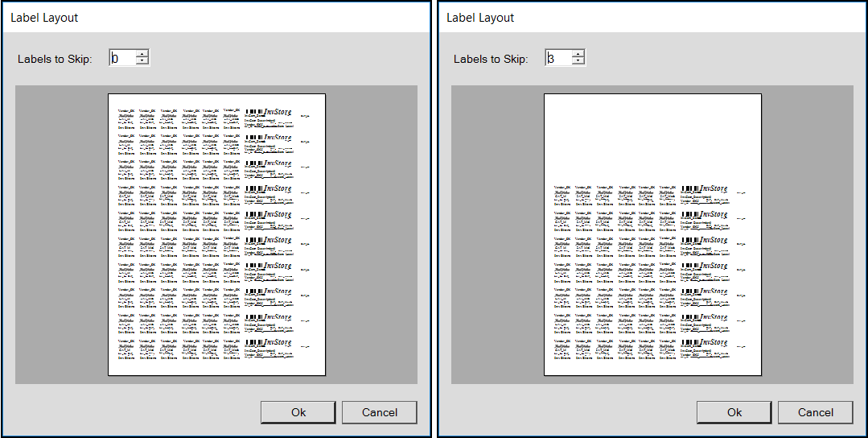Click Cancel in the right Label Layout dialog
This screenshot has width=868, height=438.
click(816, 412)
